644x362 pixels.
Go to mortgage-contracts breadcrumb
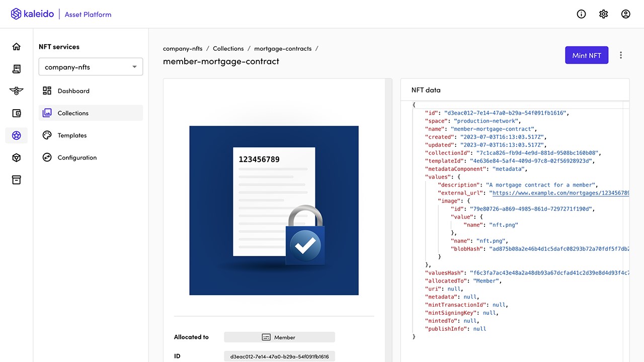tap(283, 49)
